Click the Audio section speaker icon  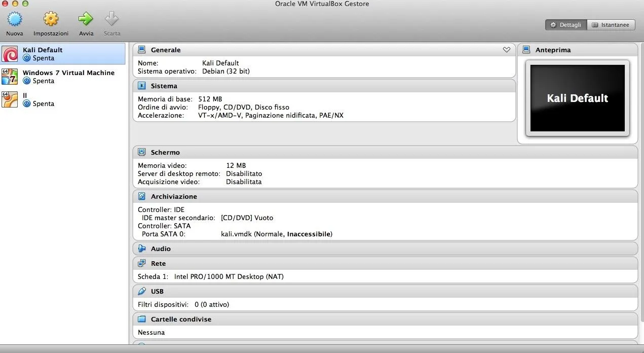click(142, 249)
